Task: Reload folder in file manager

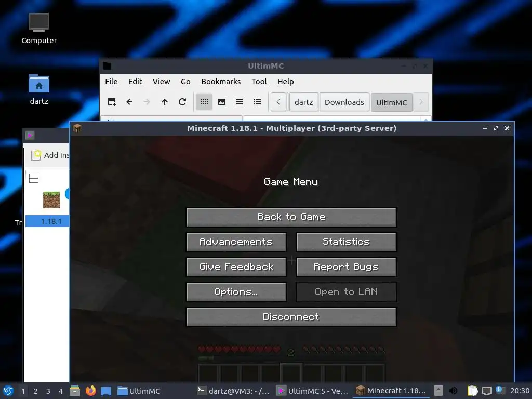Action: (182, 102)
